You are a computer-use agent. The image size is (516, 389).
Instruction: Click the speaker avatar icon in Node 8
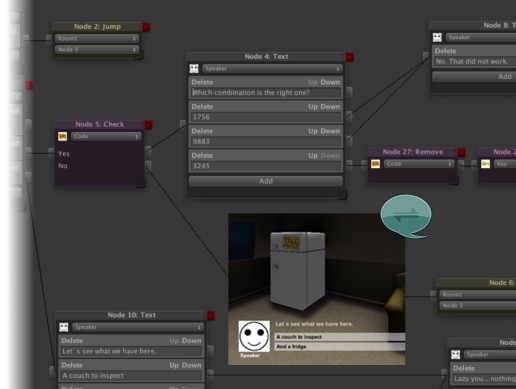click(x=437, y=37)
